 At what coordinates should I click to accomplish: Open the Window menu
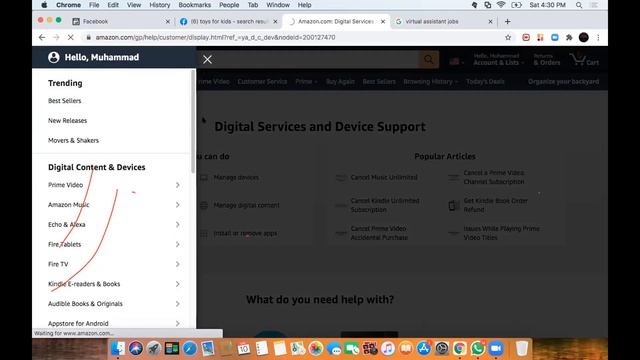pyautogui.click(x=278, y=5)
